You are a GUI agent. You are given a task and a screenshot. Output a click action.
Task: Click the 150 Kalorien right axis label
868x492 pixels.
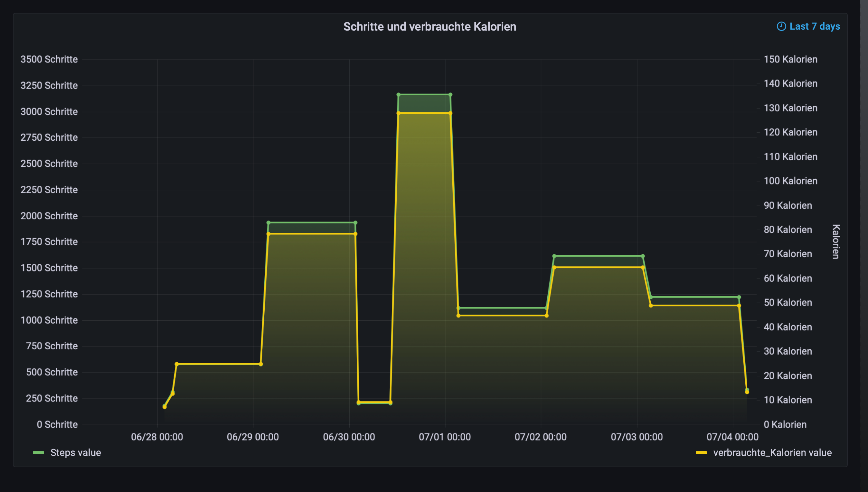(x=790, y=60)
